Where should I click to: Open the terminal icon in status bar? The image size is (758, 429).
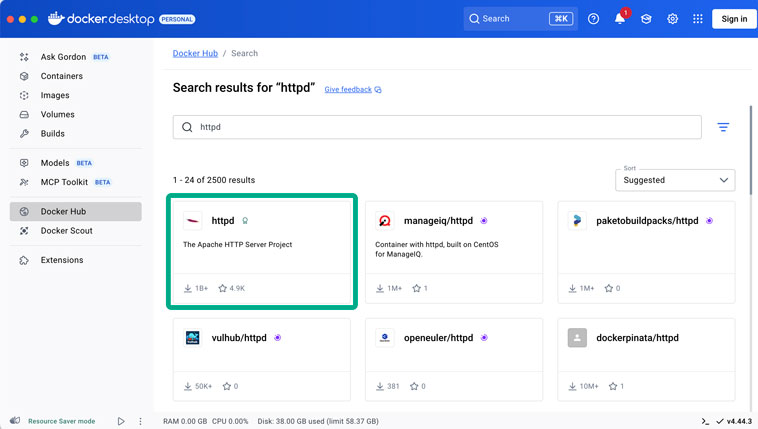click(705, 421)
